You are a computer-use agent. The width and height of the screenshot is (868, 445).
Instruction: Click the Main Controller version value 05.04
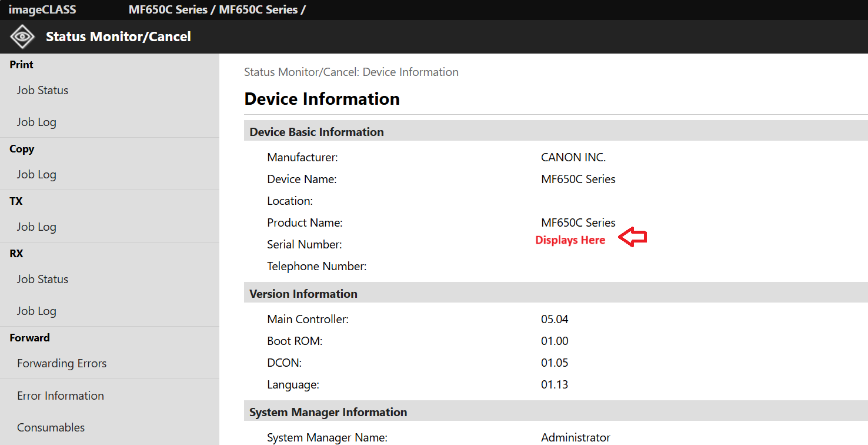click(555, 319)
